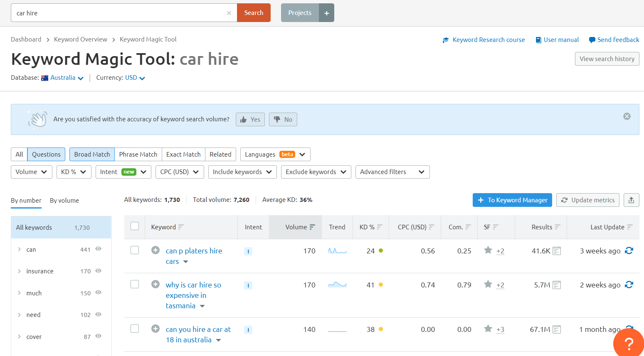The width and height of the screenshot is (644, 356).
Task: Open the Intent filter dropdown
Action: pos(123,172)
